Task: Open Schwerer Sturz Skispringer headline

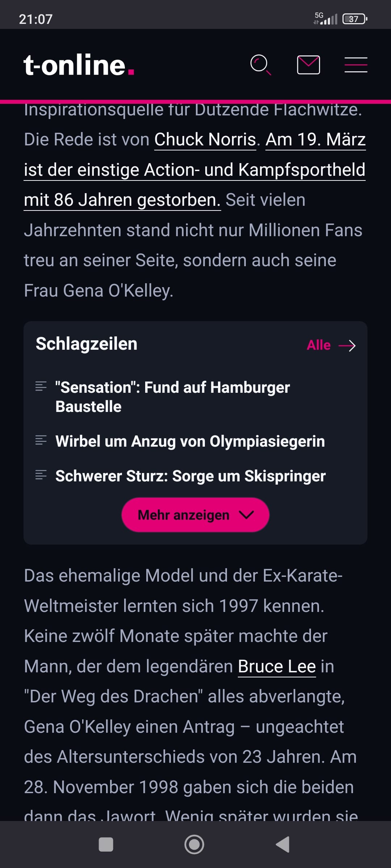Action: coord(190,476)
